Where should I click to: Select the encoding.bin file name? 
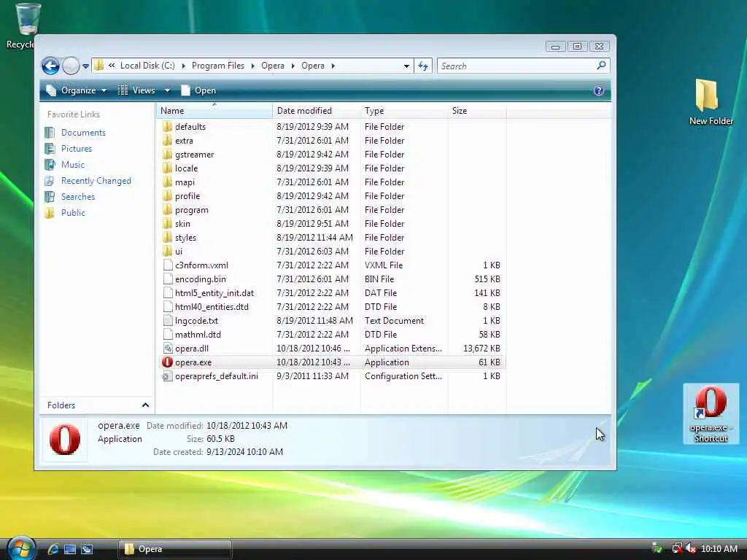[x=201, y=279]
